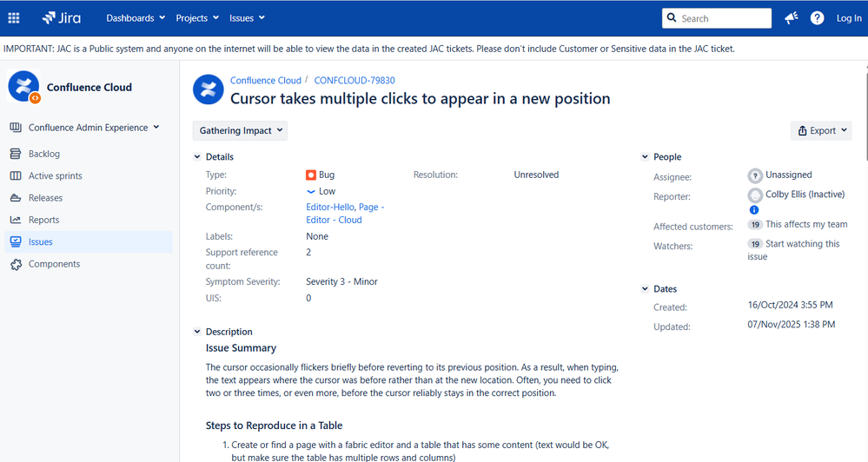Image resolution: width=868 pixels, height=462 pixels.
Task: Click the Issues monitor icon
Action: [16, 241]
